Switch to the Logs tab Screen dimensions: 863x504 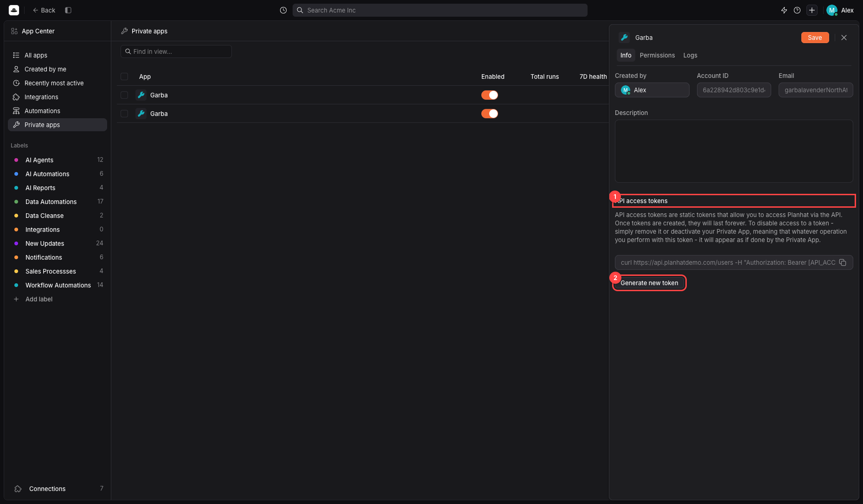690,55
